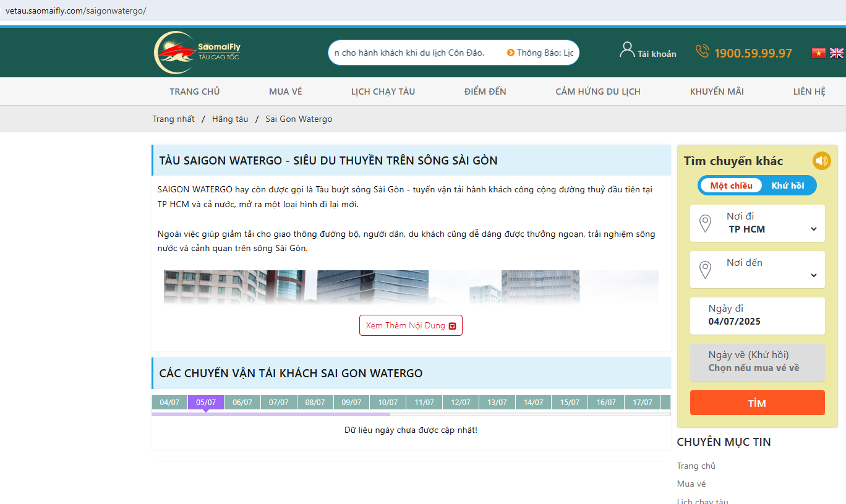The width and height of the screenshot is (846, 504).
Task: Select the 13/07 date tab
Action: (497, 402)
